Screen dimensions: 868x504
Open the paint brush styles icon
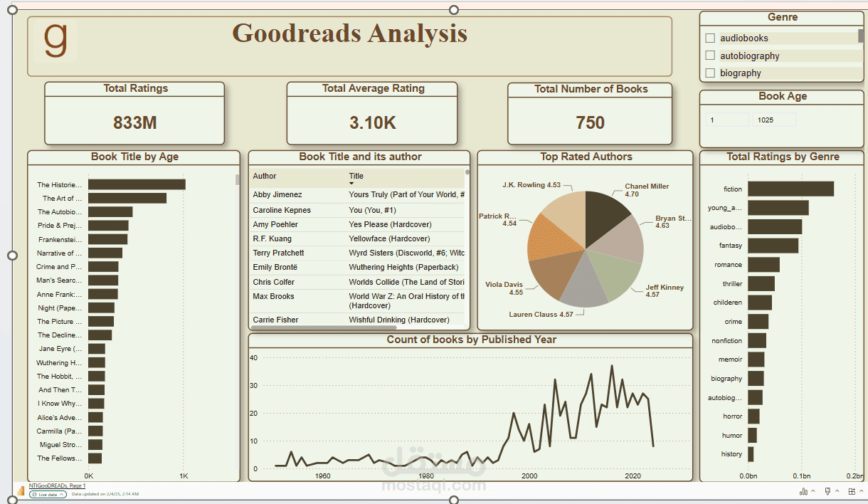pos(827,491)
